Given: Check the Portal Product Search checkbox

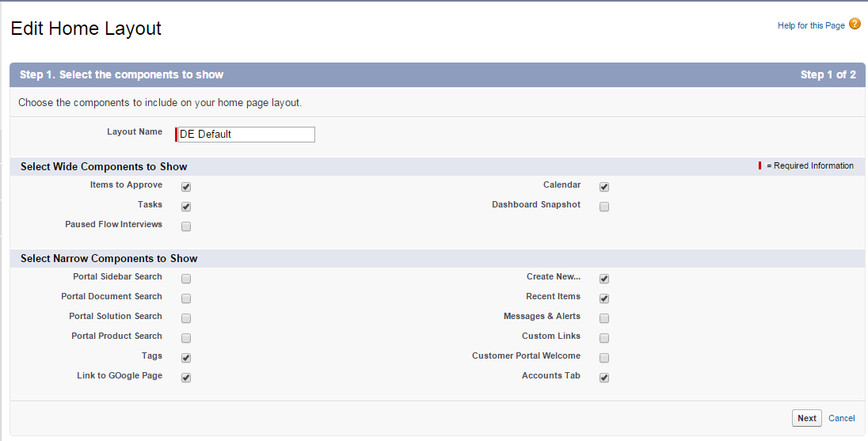Looking at the screenshot, I should pos(186,339).
